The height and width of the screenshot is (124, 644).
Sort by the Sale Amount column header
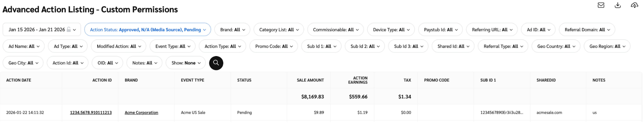click(310, 80)
